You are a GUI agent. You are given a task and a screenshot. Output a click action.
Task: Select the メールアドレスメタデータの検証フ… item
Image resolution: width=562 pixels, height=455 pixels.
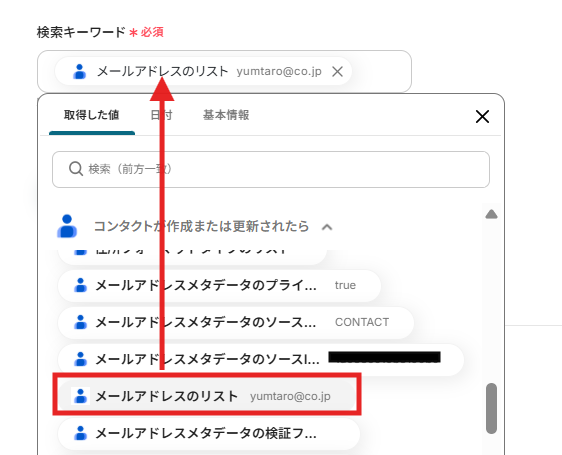coord(209,433)
